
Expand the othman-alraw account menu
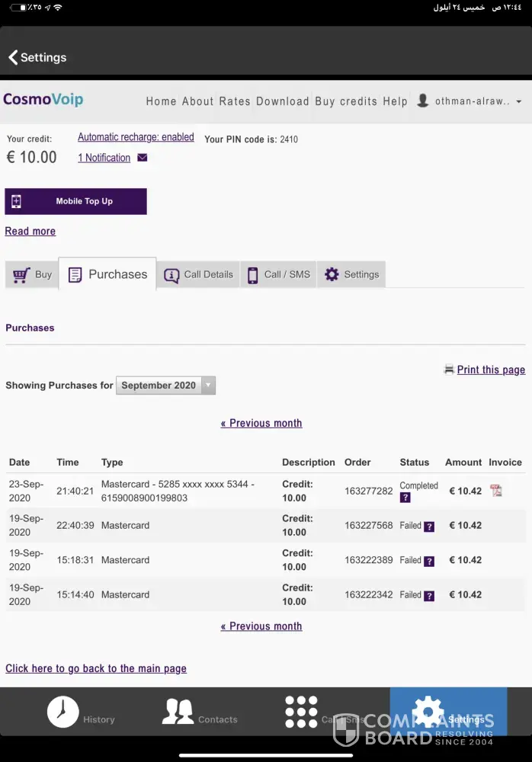click(x=518, y=101)
